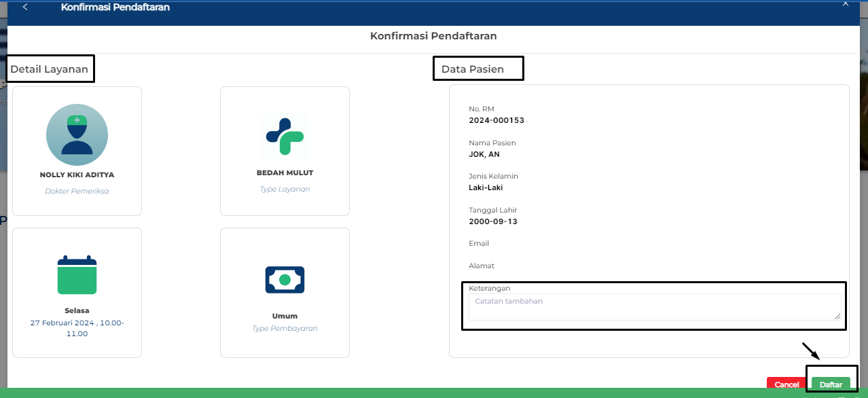This screenshot has height=398, width=868.
Task: Close the Konfirmasi Pendaftaran dialog
Action: pos(846,3)
